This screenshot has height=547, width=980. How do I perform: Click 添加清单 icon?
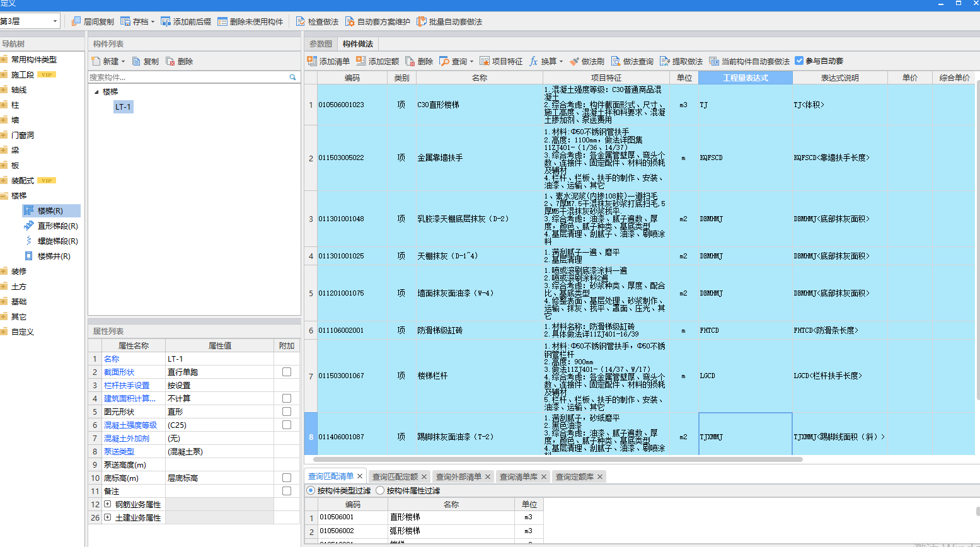click(312, 61)
